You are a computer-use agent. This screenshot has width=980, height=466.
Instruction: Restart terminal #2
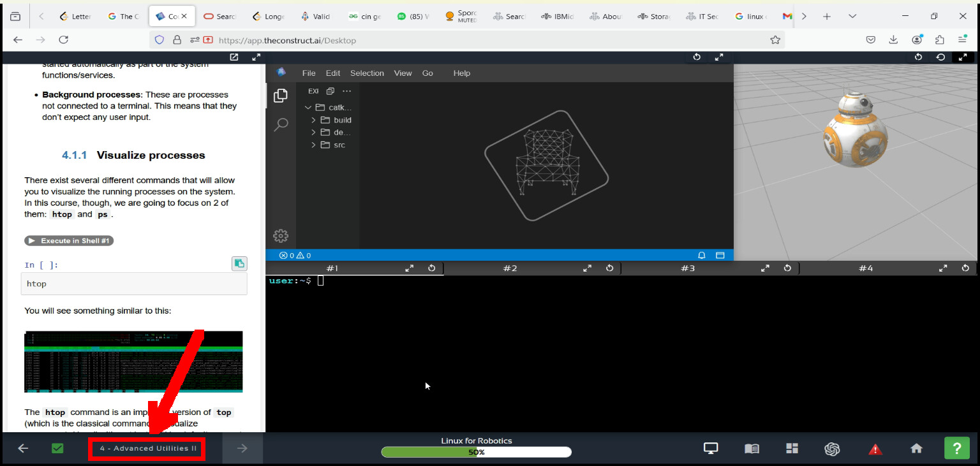610,268
